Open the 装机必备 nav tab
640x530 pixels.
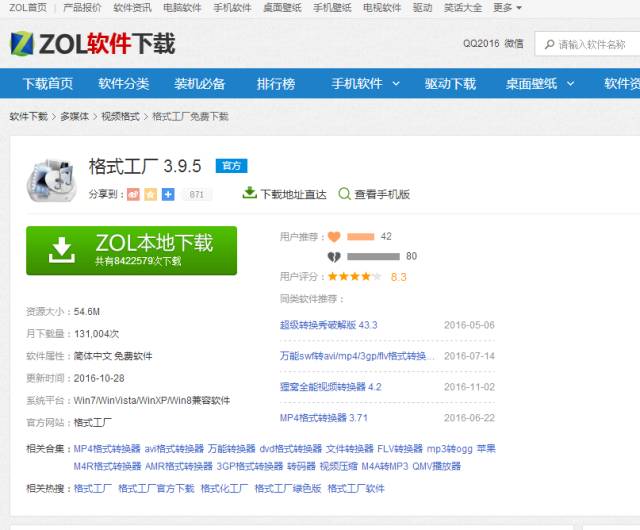point(200,84)
